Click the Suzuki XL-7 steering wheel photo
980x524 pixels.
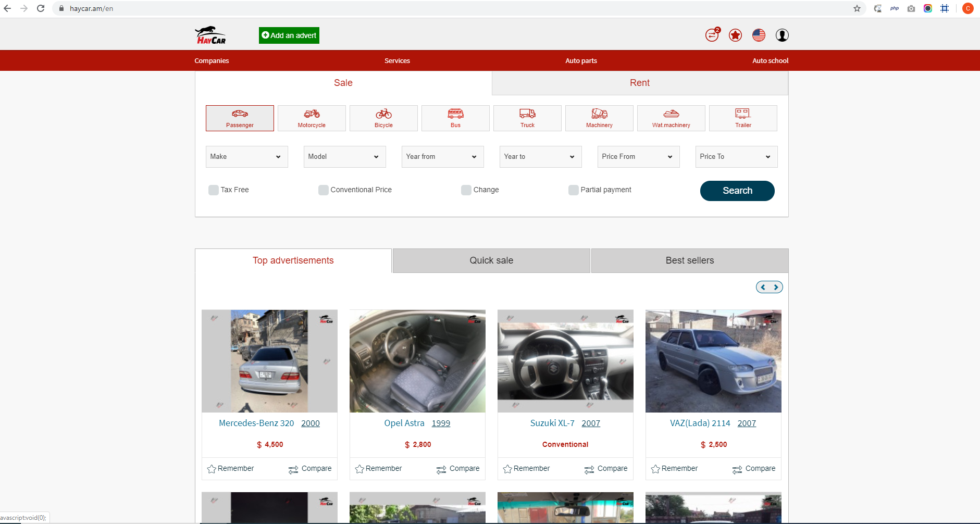565,361
